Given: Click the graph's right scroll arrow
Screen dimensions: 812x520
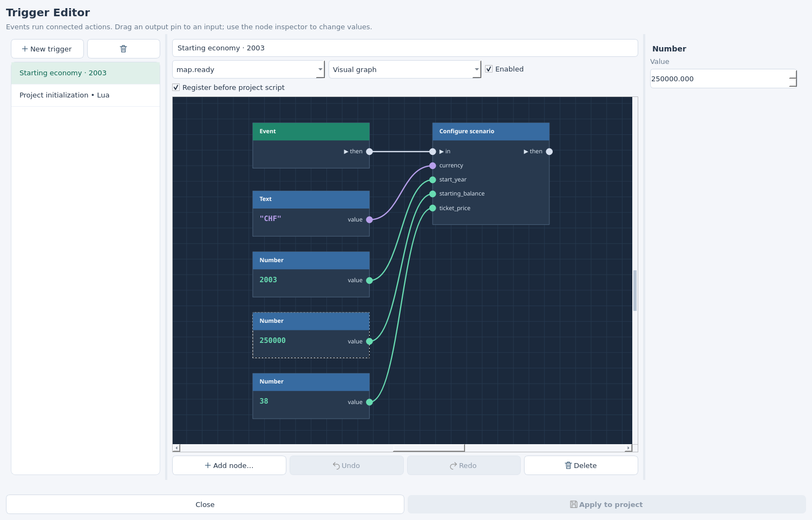Looking at the screenshot, I should [x=628, y=448].
